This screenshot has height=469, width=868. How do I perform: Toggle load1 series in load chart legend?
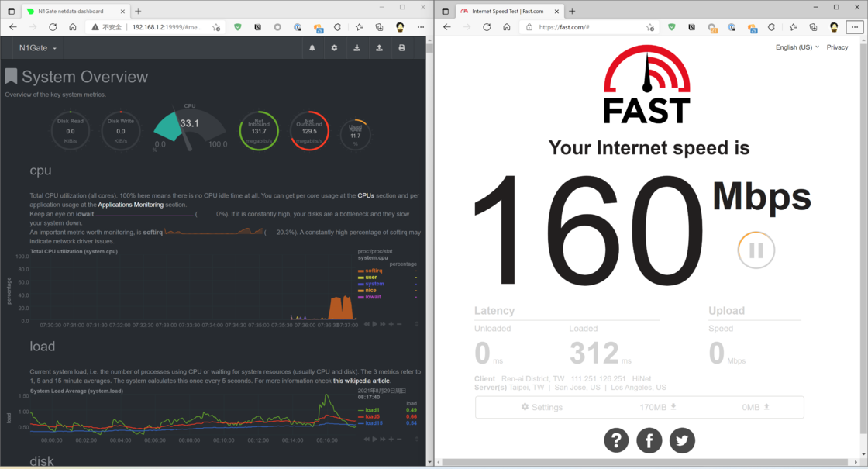(x=372, y=410)
